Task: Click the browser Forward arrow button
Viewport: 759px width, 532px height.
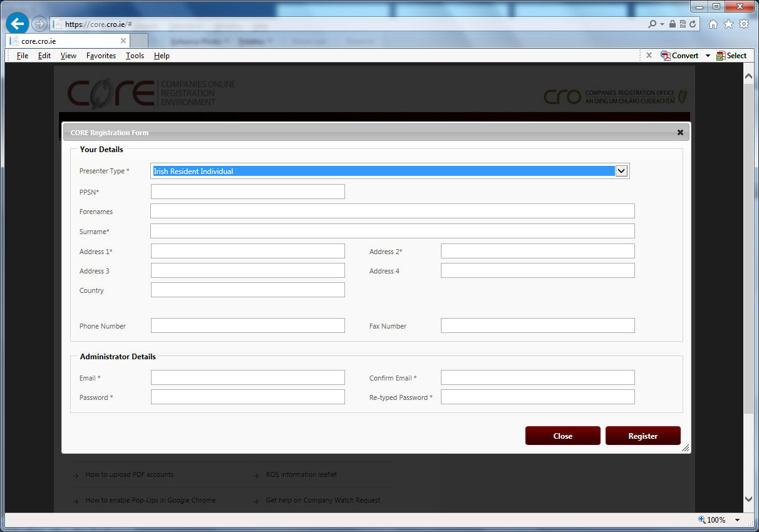Action: [x=39, y=24]
